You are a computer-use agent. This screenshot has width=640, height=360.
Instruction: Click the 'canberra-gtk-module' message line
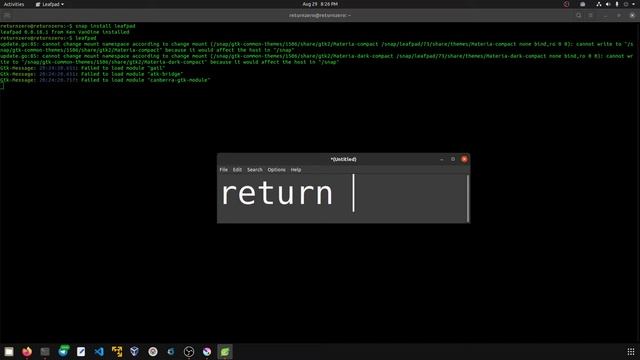tap(105, 80)
